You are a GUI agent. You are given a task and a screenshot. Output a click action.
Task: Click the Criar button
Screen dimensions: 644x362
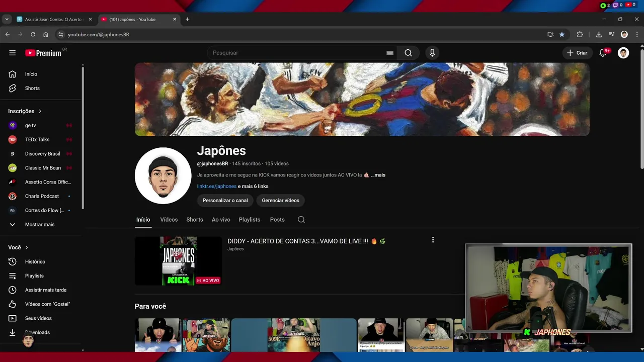pos(577,53)
